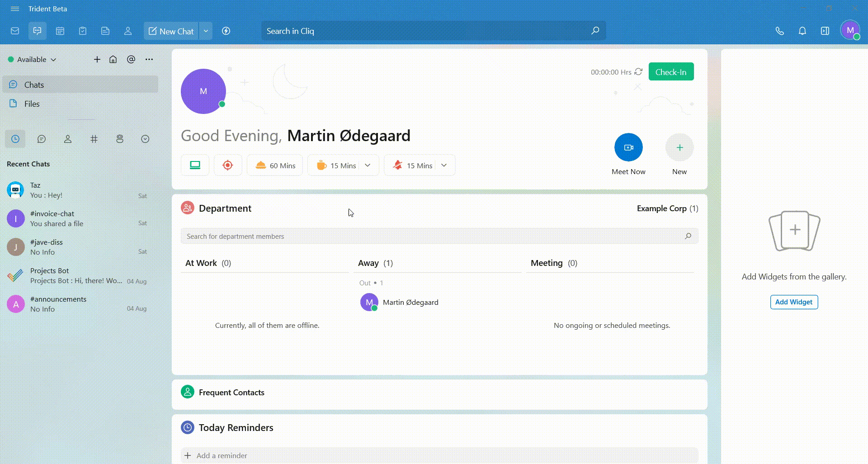Open the Calendar icon in top toolbar
868x464 pixels.
[60, 31]
